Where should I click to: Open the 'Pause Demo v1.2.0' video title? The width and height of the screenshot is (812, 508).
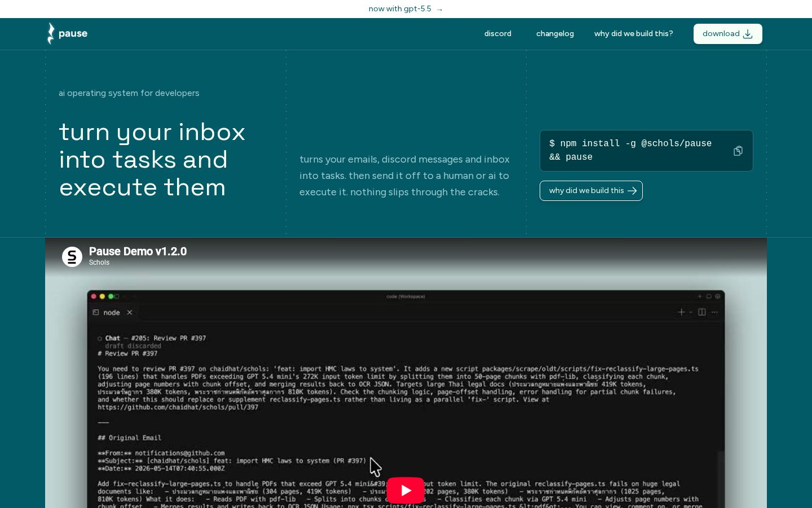[138, 252]
